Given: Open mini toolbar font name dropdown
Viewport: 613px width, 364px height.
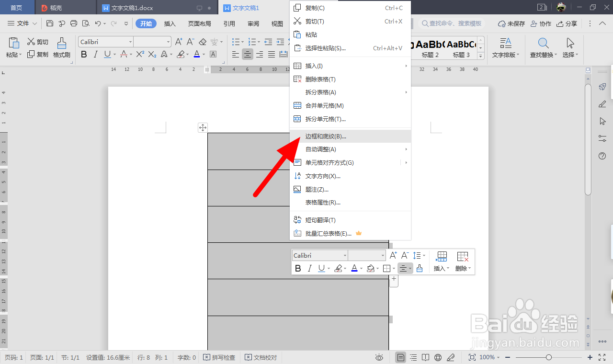Looking at the screenshot, I should [x=345, y=255].
